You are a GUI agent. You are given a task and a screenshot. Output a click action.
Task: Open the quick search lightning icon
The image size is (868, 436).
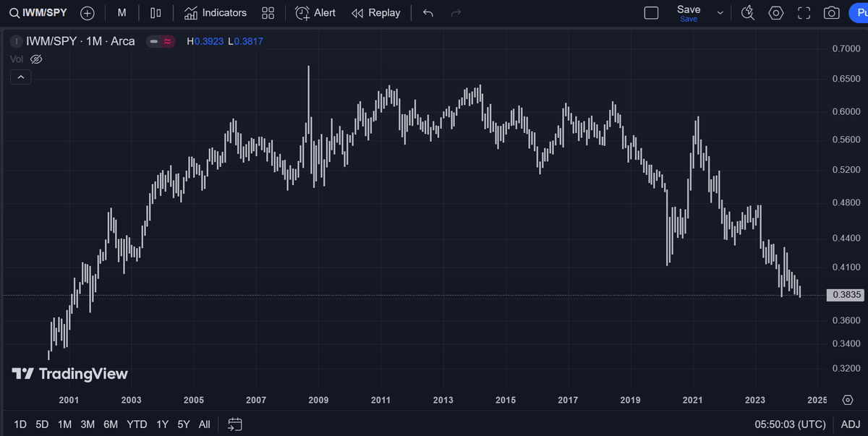point(749,13)
